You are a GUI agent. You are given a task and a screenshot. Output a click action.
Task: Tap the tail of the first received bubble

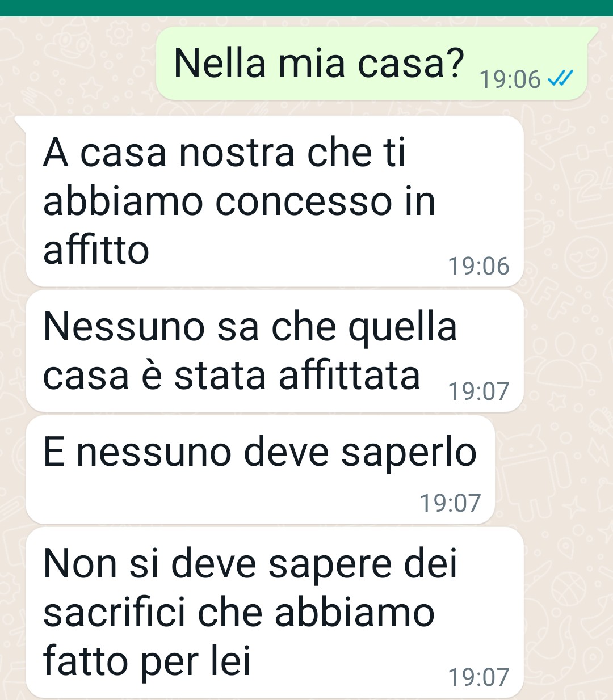point(21,121)
